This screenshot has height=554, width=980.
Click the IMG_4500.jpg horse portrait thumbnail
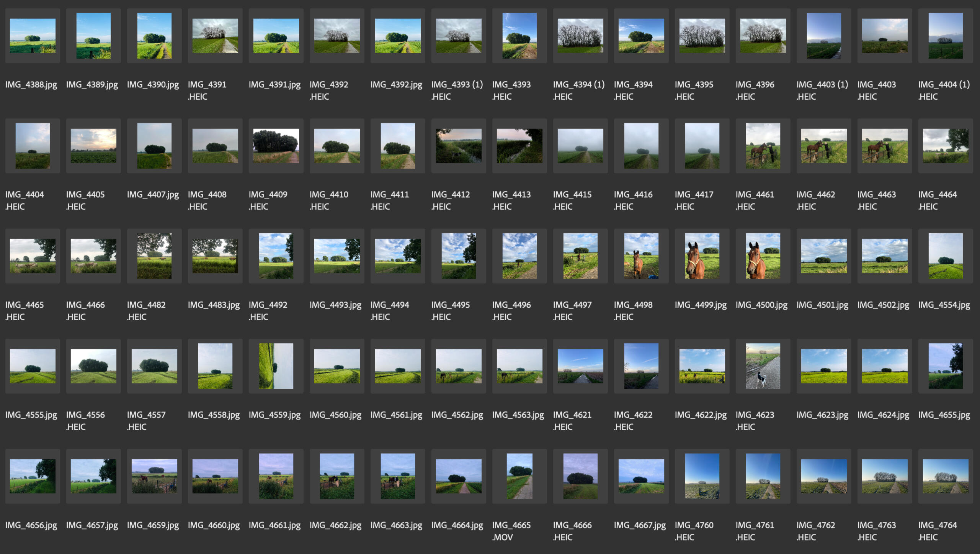point(763,256)
